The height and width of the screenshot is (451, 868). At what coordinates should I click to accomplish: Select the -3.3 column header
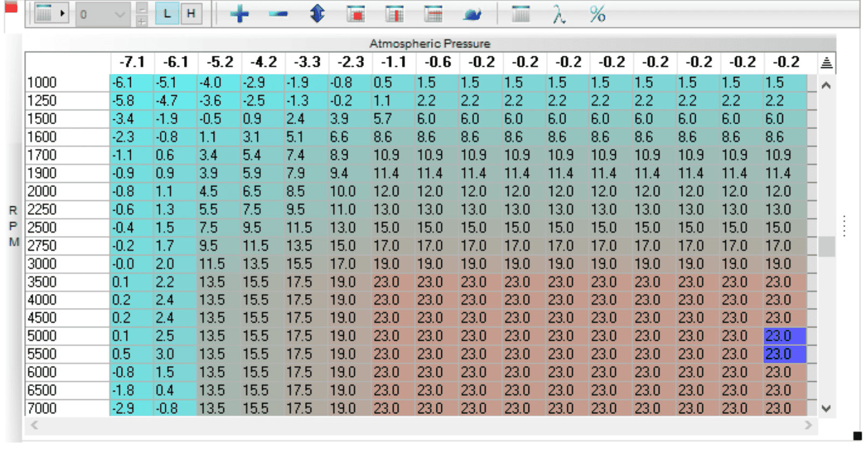click(307, 62)
